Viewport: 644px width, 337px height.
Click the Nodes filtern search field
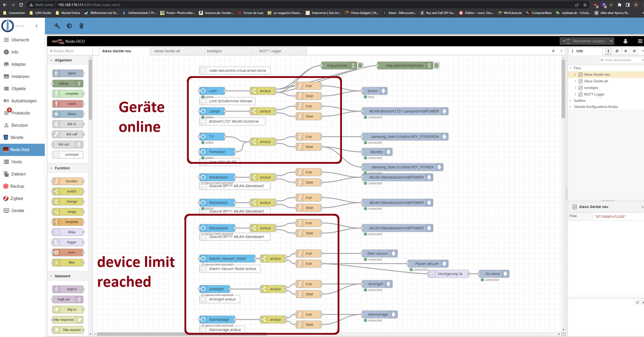click(x=69, y=51)
